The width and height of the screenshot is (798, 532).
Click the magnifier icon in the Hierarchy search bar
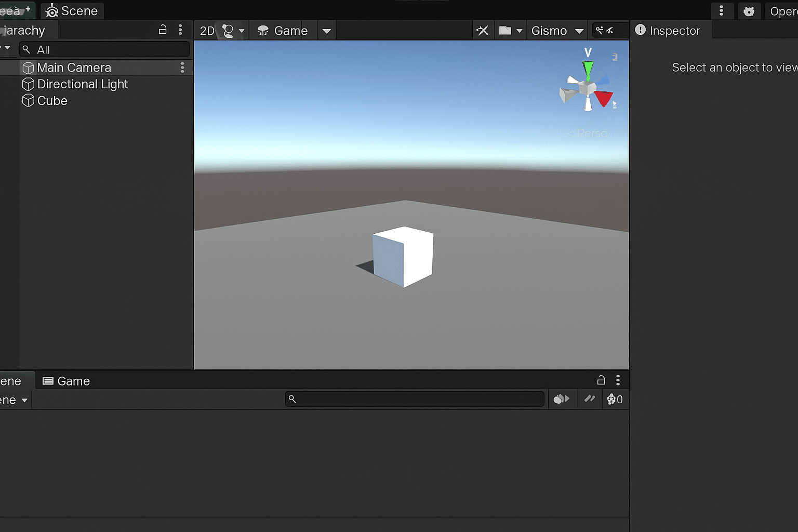[26, 49]
